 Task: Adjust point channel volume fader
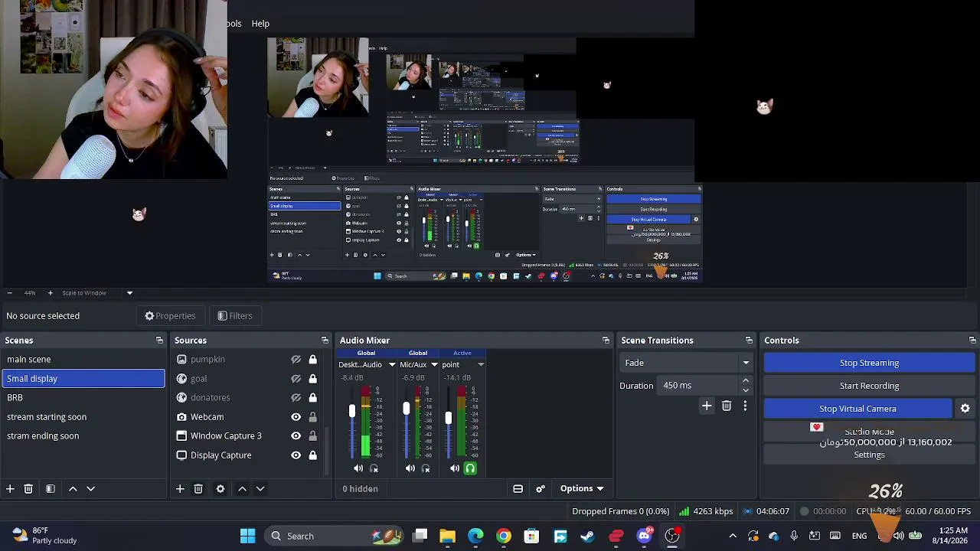click(449, 418)
